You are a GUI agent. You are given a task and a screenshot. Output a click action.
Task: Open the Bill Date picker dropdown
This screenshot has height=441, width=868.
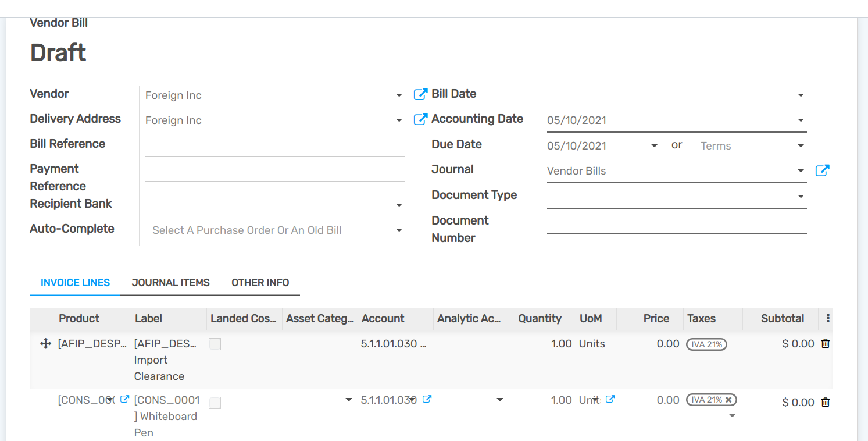pos(801,95)
